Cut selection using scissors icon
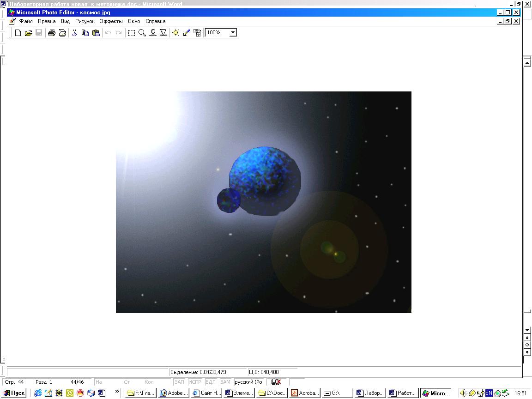The image size is (532, 399). pos(75,33)
